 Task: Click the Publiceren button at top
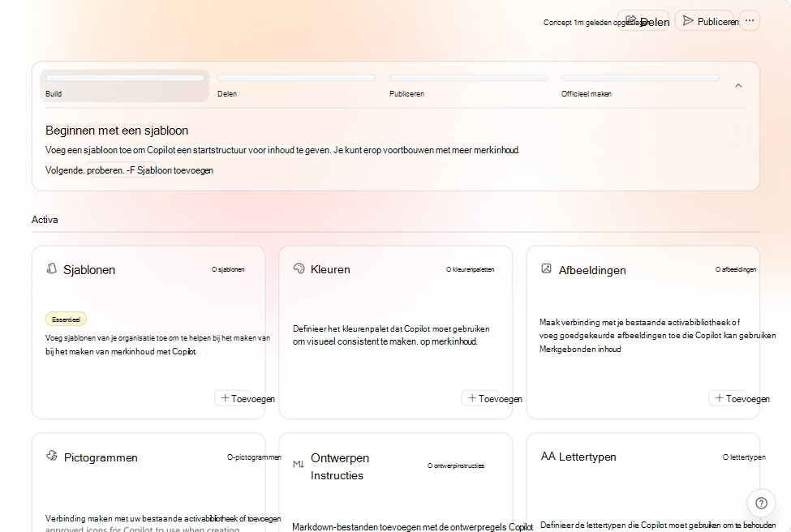pyautogui.click(x=704, y=20)
